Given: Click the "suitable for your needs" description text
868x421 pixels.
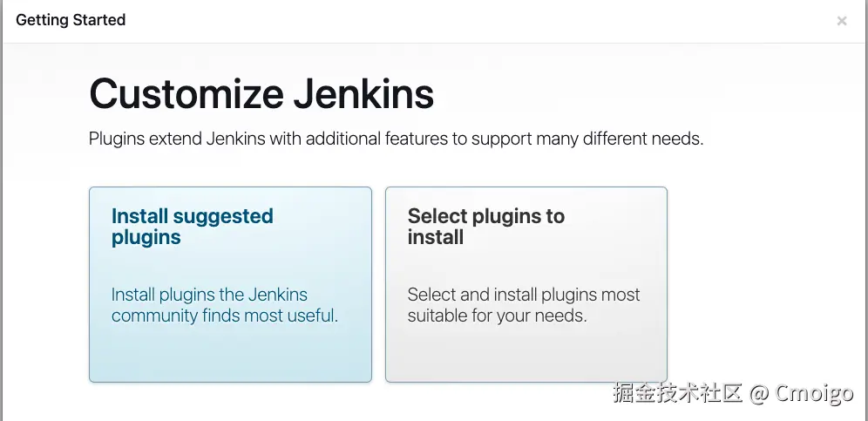Looking at the screenshot, I should (x=497, y=316).
